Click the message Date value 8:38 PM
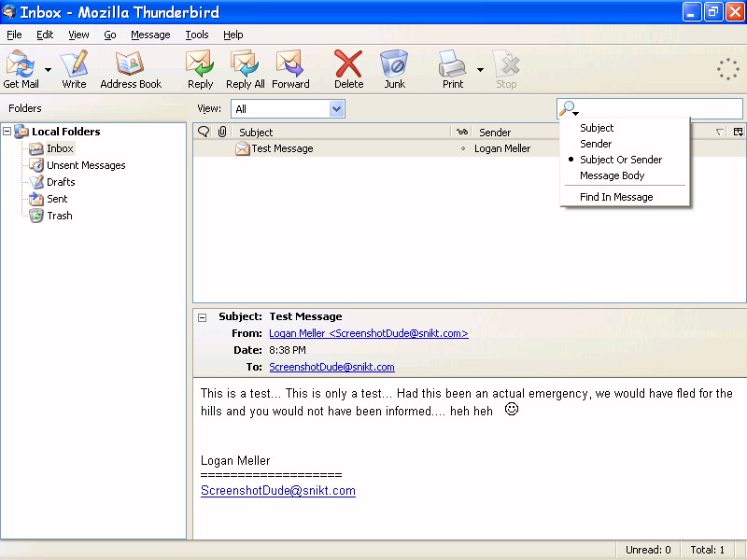The image size is (747, 560). pos(288,350)
